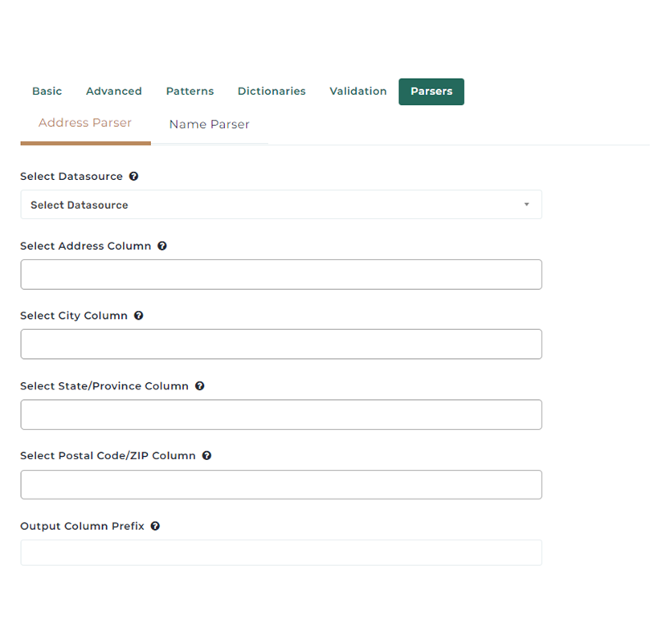Select the Address Parser sub-tab
Screen dimensions: 658x644
pos(85,124)
